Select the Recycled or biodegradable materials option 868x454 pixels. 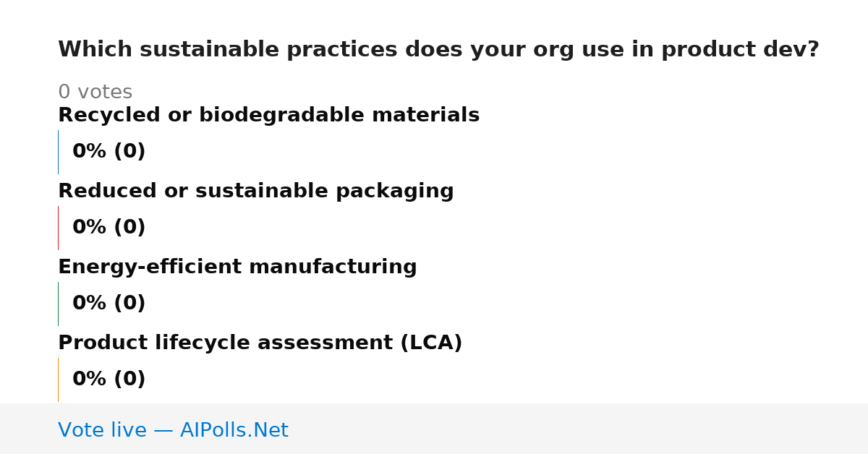pos(268,115)
